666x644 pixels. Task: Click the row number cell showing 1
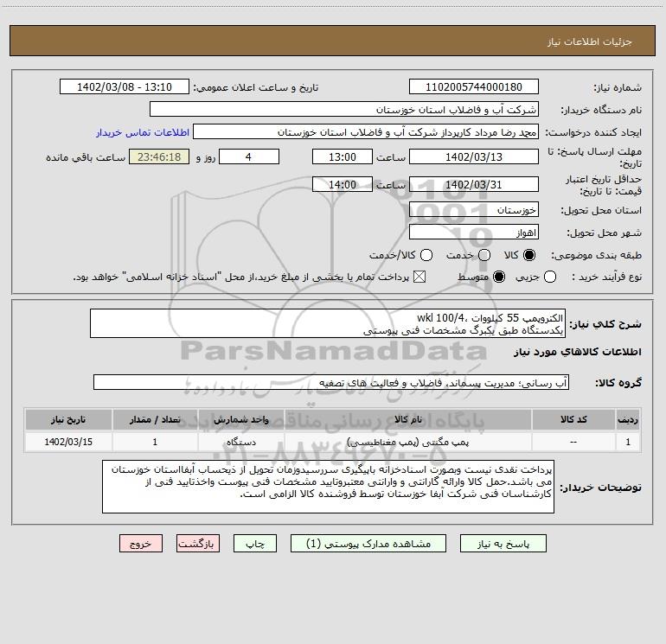[x=628, y=442]
